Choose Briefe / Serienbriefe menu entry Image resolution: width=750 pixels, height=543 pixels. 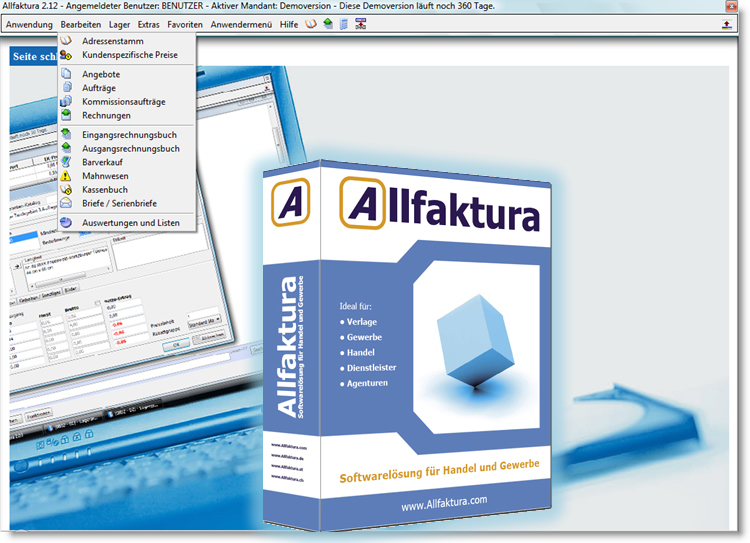(127, 203)
